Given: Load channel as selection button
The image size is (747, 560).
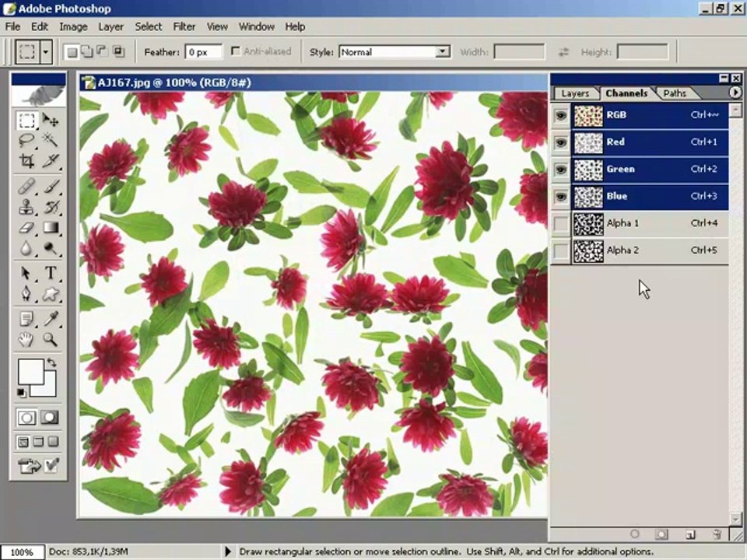Looking at the screenshot, I should (x=635, y=534).
